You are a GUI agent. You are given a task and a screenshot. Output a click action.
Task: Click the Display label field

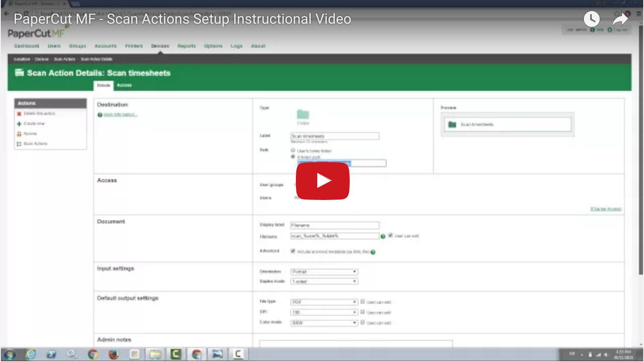click(x=335, y=225)
